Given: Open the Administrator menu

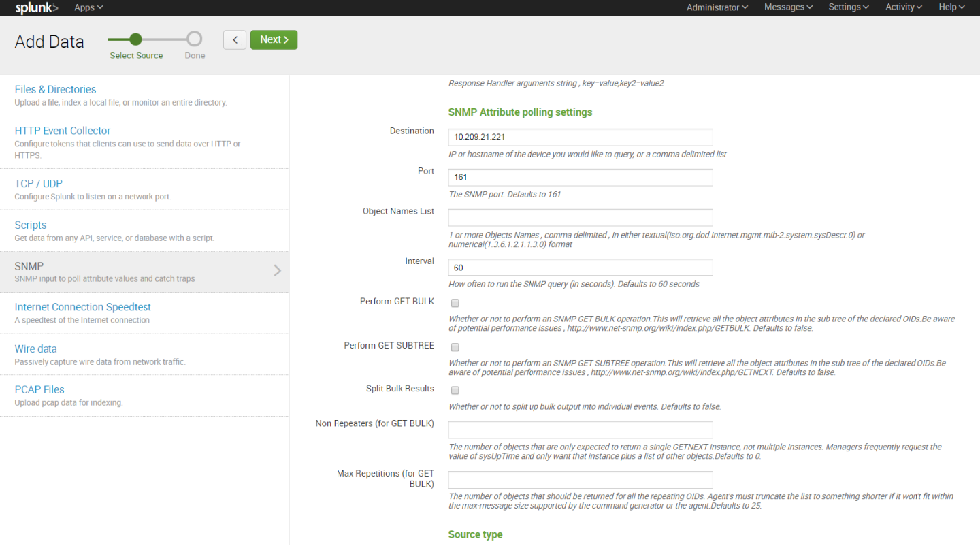Looking at the screenshot, I should pyautogui.click(x=717, y=7).
